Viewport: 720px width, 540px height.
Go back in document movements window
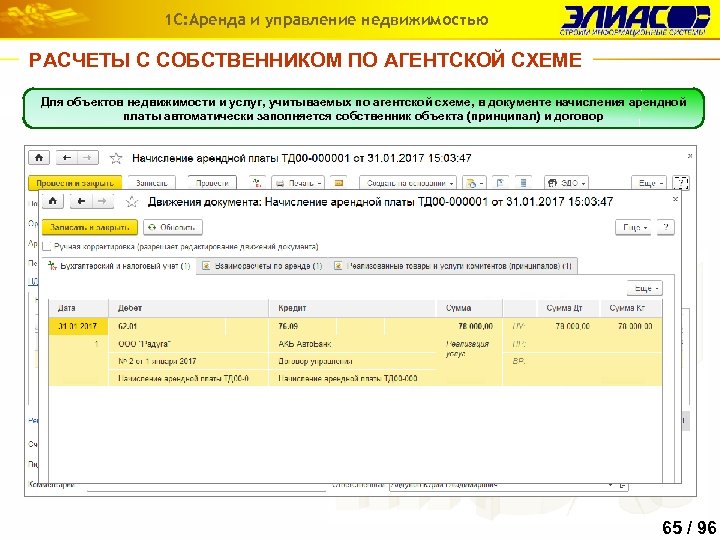81,201
